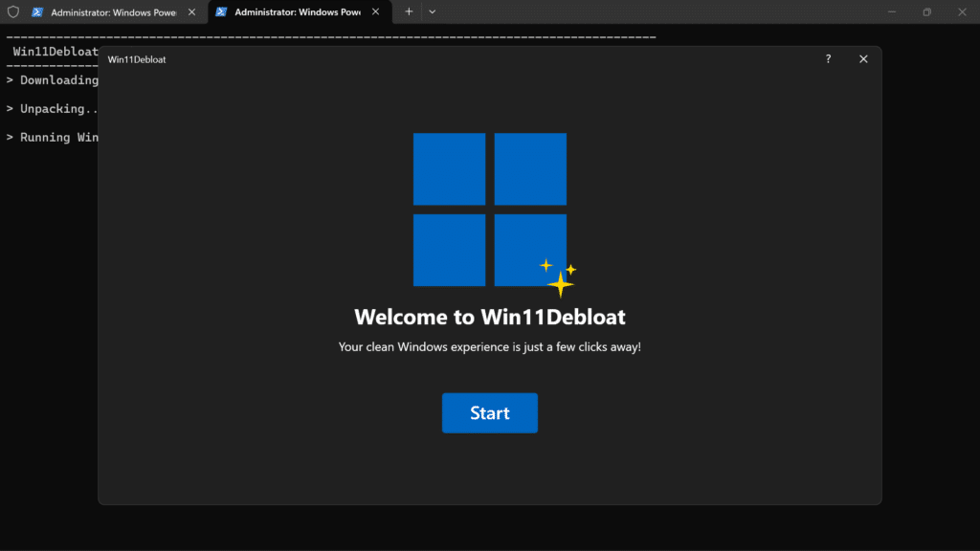The height and width of the screenshot is (551, 980).
Task: Open Win11Debloat help via question mark icon
Action: (x=827, y=58)
